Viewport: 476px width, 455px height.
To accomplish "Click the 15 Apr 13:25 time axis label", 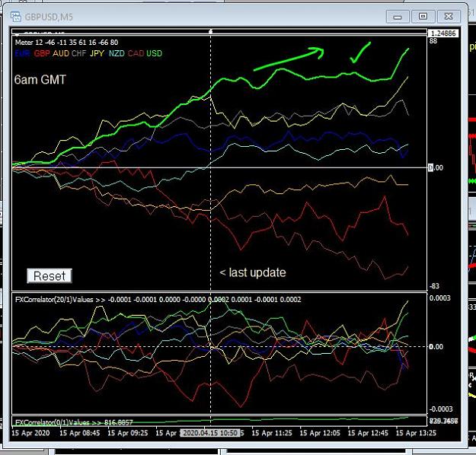I will pyautogui.click(x=416, y=433).
